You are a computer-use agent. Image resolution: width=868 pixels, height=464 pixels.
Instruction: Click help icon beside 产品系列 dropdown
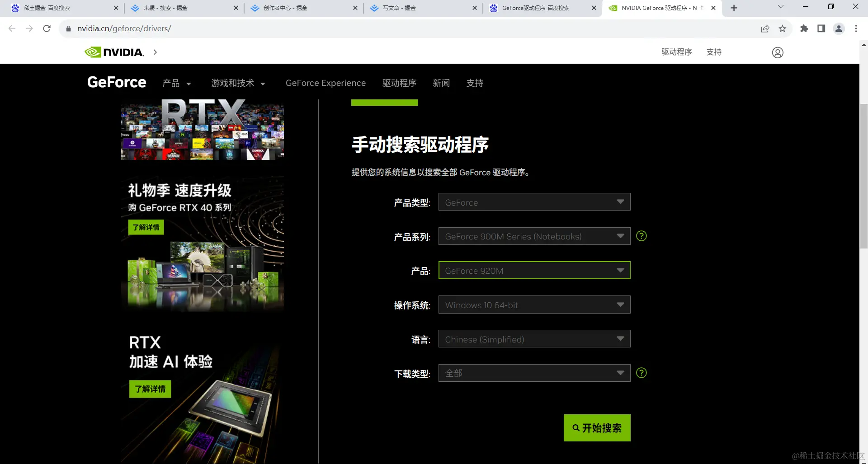click(x=642, y=236)
